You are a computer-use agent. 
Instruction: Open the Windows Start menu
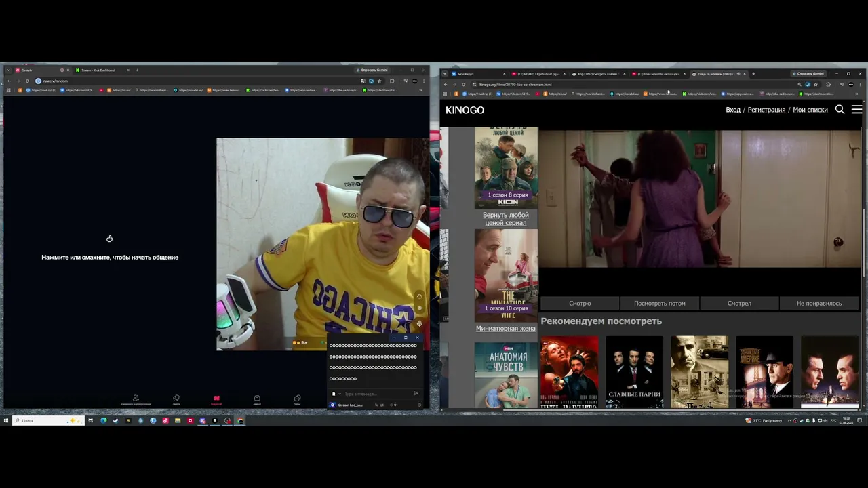click(6, 420)
